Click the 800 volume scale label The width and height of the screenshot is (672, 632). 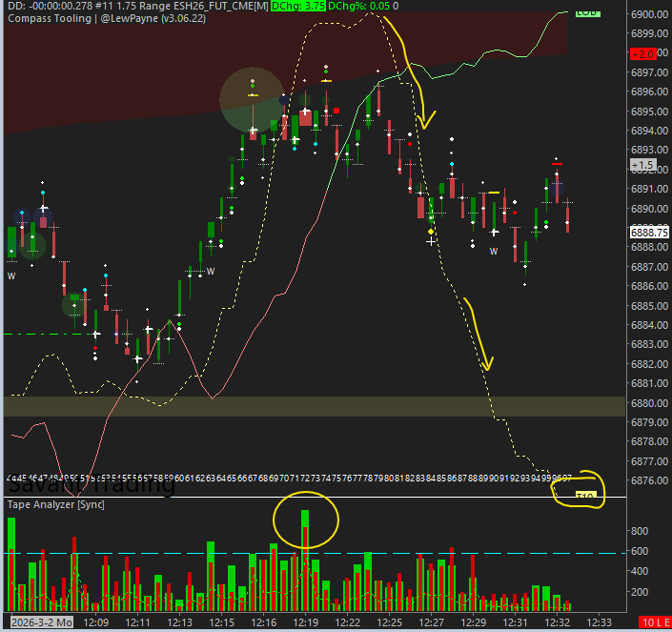pos(640,531)
